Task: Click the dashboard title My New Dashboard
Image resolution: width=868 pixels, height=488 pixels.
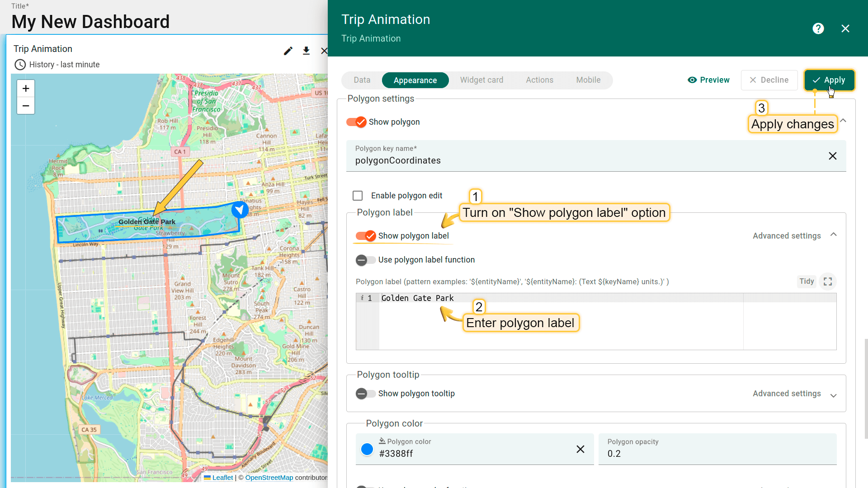Action: click(x=90, y=22)
